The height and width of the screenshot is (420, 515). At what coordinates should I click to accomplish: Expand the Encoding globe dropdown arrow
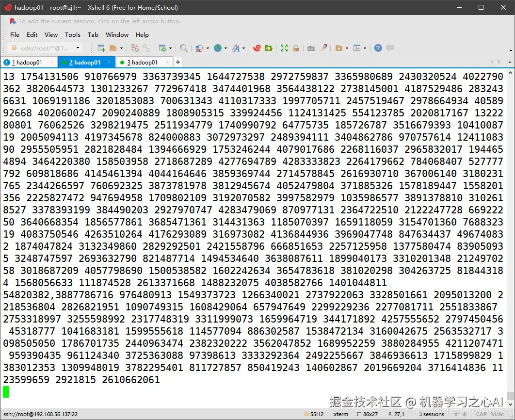pyautogui.click(x=225, y=48)
